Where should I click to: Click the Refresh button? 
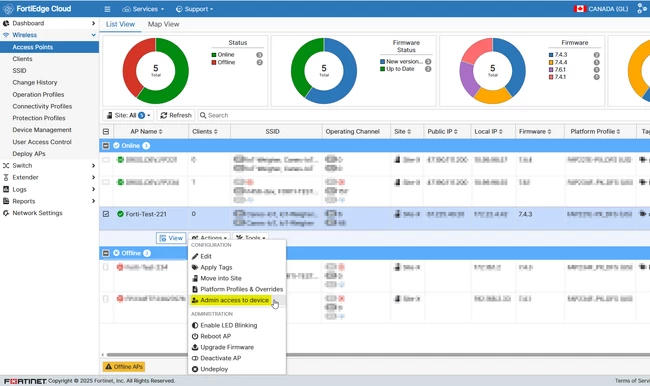point(176,115)
